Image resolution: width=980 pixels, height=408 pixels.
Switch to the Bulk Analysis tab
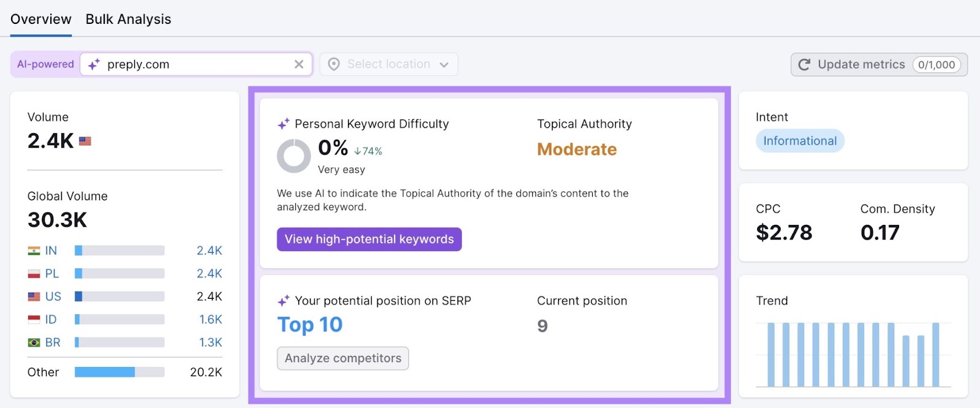click(128, 19)
